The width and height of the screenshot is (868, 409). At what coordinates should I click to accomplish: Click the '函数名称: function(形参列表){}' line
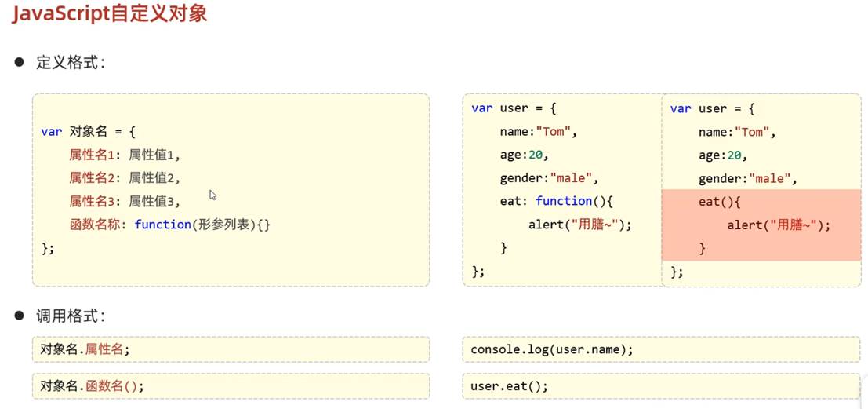pos(170,225)
